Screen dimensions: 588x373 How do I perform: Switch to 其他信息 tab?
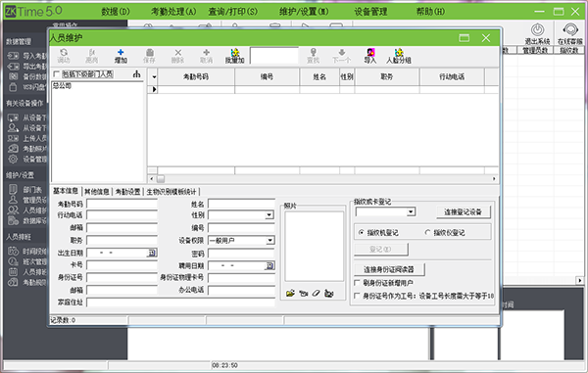click(97, 192)
